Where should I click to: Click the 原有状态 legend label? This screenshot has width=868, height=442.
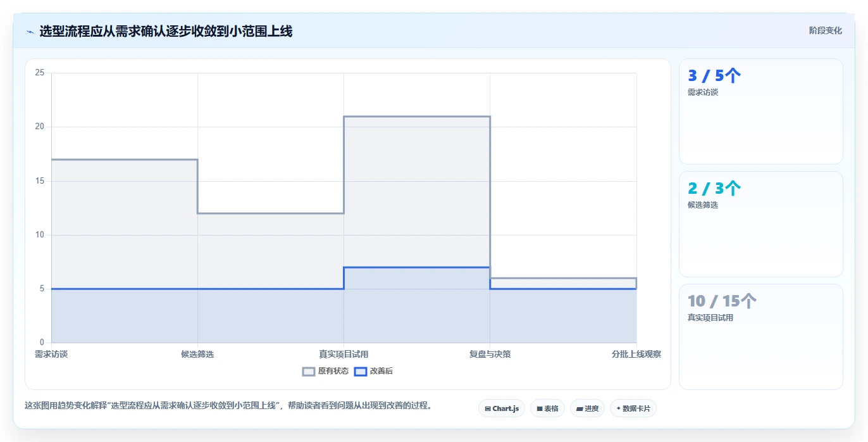coord(333,372)
